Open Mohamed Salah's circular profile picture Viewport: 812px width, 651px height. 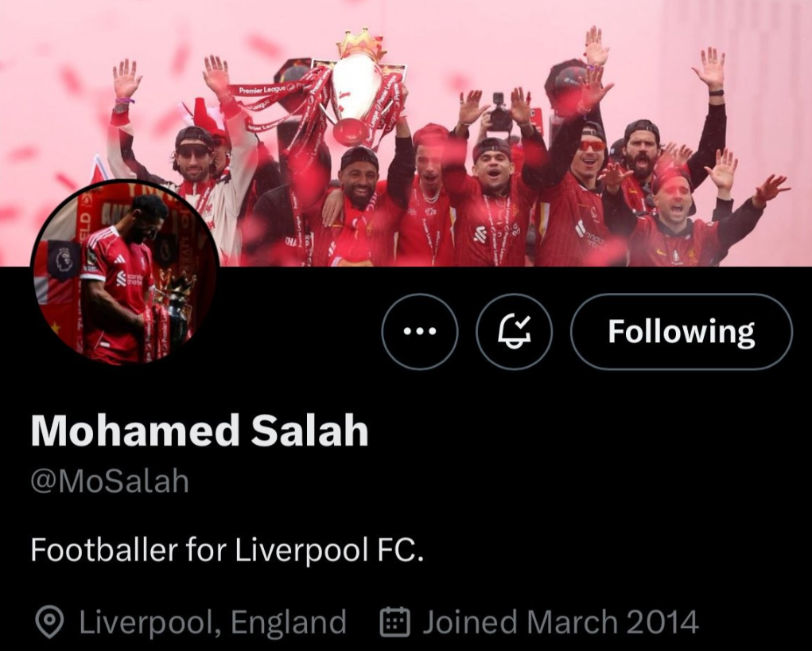(125, 273)
